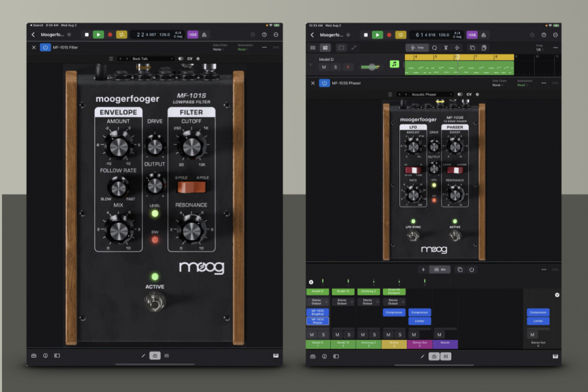Screen dimensions: 588x392
Task: Select the Mix tab above the mixer
Action: pyautogui.click(x=440, y=270)
